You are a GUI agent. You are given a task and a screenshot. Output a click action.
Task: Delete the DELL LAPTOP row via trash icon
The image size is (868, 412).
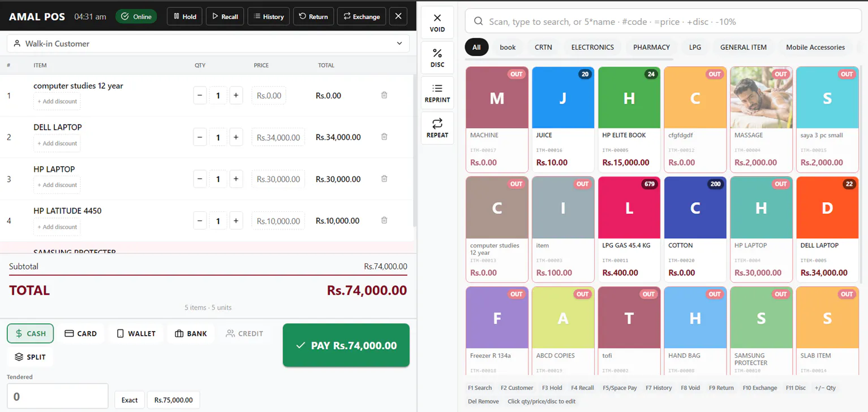384,137
